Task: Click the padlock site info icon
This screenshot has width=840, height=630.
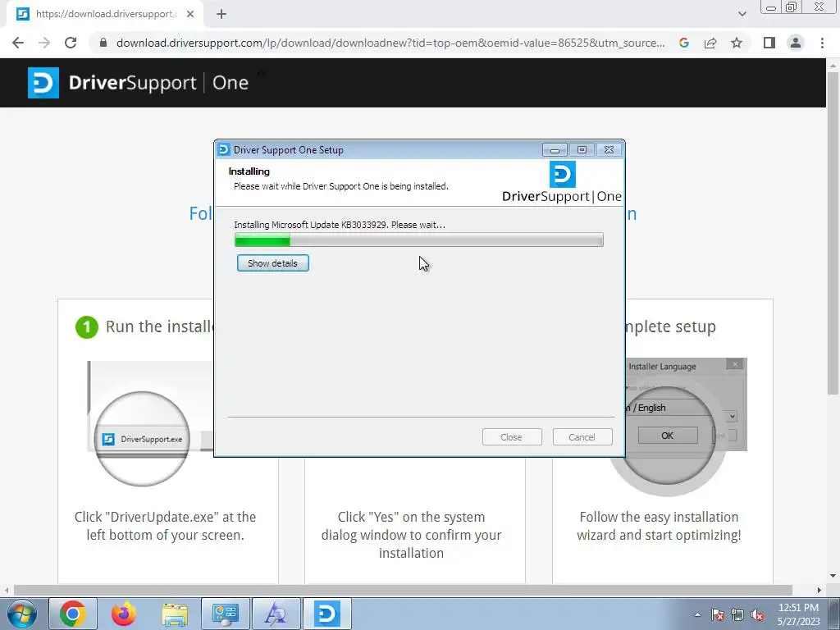Action: point(103,43)
